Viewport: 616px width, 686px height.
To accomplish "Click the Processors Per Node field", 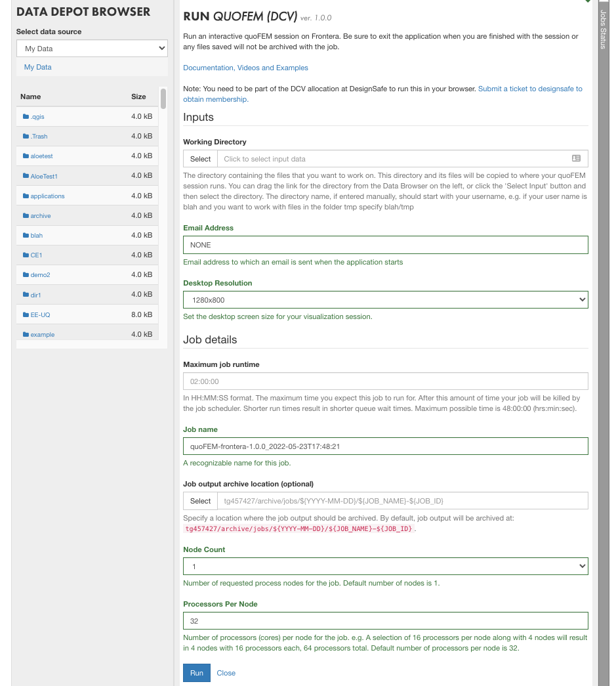I will coord(385,621).
